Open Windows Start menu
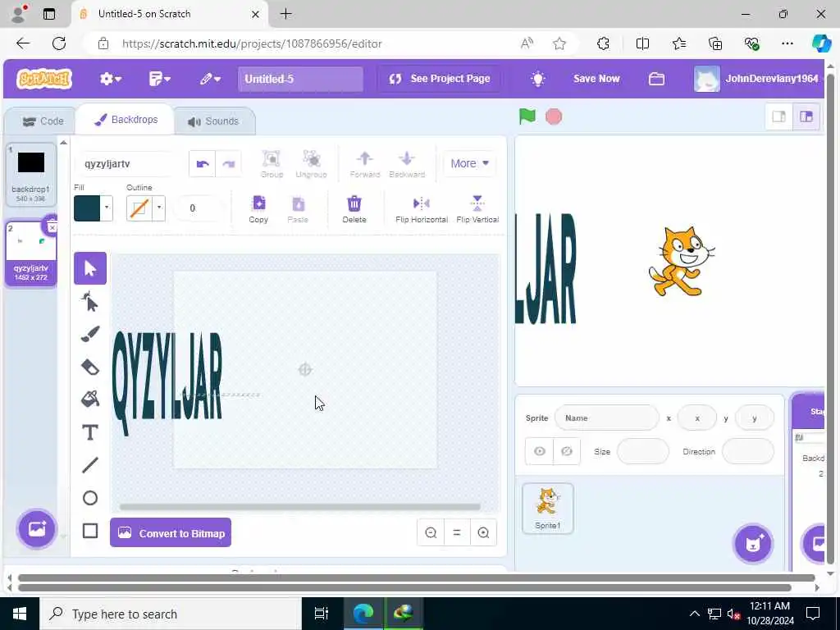Screen dimensions: 840x630 (20, 614)
